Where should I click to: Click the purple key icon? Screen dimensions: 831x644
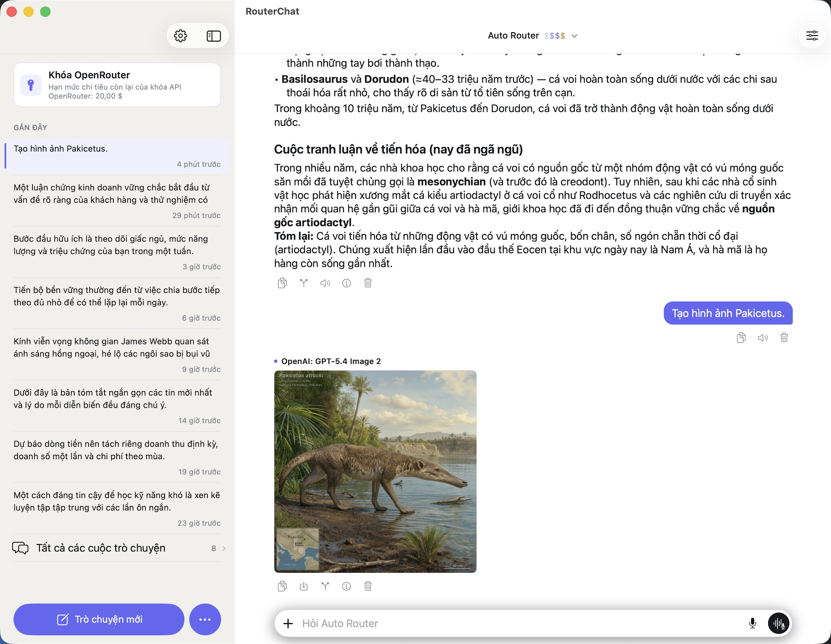click(x=31, y=85)
